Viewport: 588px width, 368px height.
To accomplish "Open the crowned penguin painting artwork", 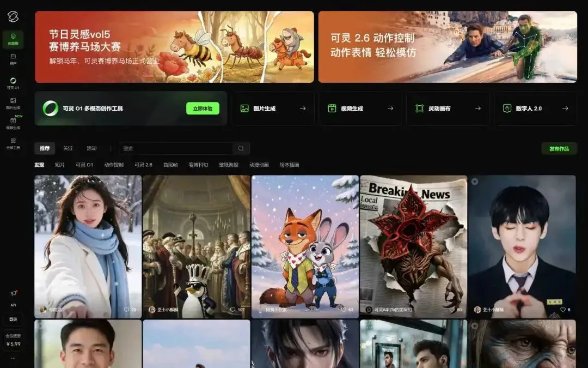I will click(x=197, y=246).
